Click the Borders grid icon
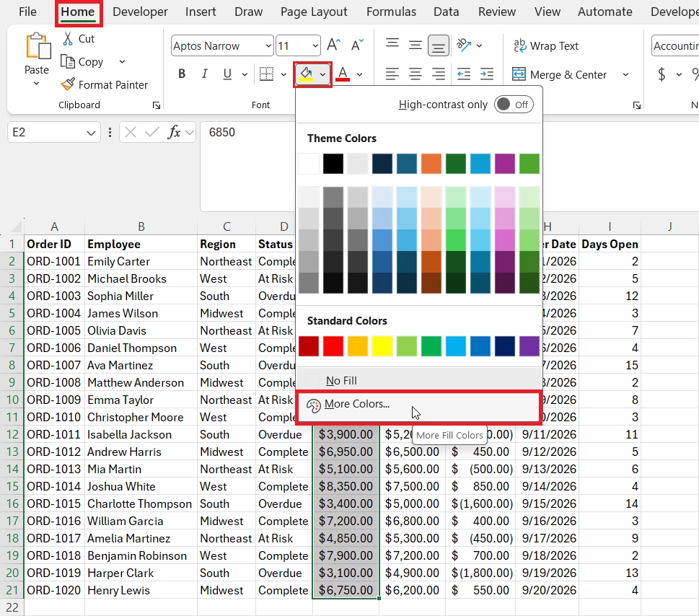 click(x=266, y=74)
